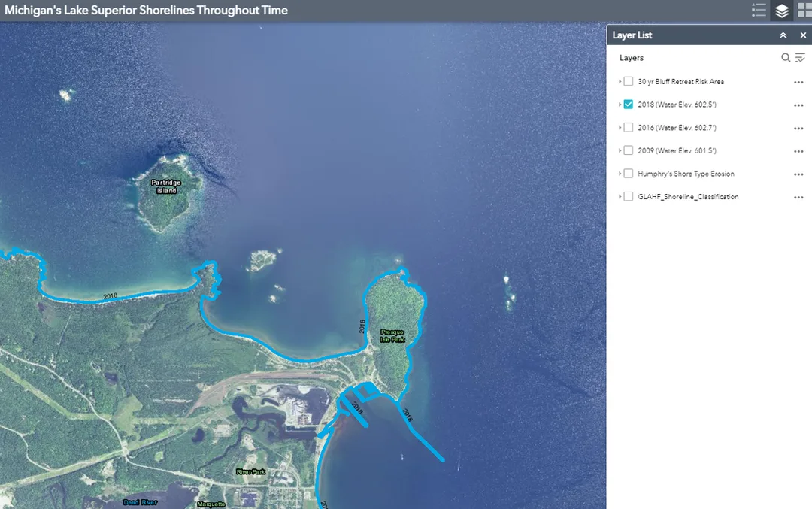Collapse the Layer List panel
Image resolution: width=812 pixels, height=509 pixels.
click(783, 35)
